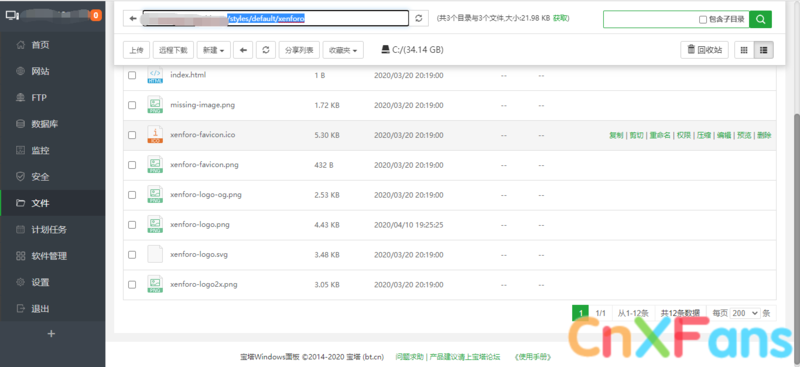Click the ICO icon of xenforo-favicon.ico

(x=155, y=135)
